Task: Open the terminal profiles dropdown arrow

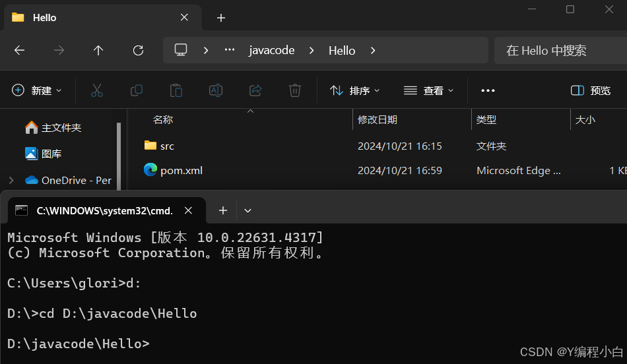Action: click(x=248, y=210)
